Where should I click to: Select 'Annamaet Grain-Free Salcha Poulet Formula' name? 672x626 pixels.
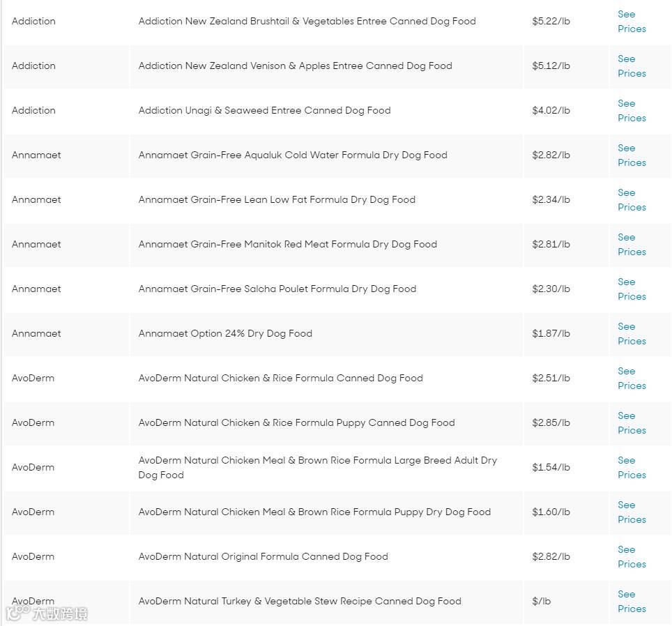(277, 289)
